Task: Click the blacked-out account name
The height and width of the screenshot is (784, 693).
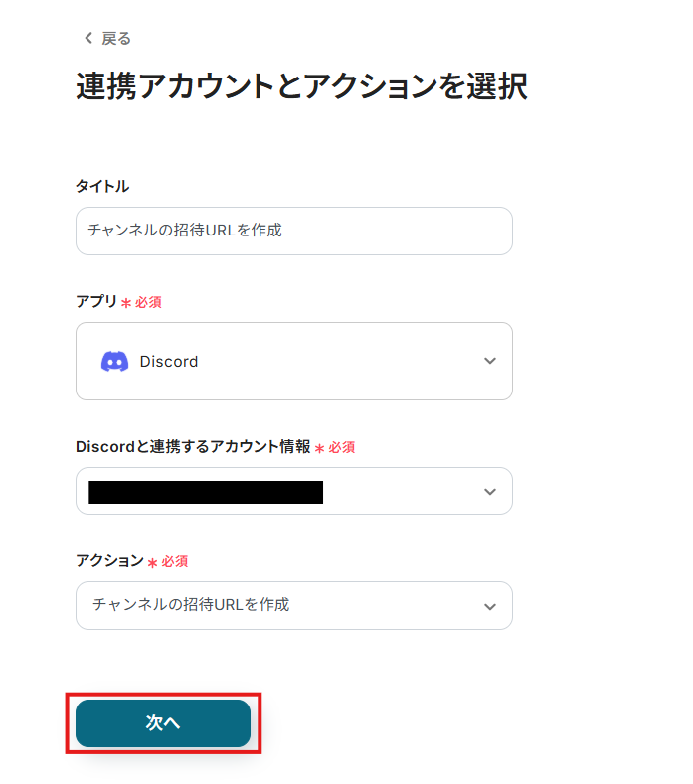Action: tap(206, 492)
